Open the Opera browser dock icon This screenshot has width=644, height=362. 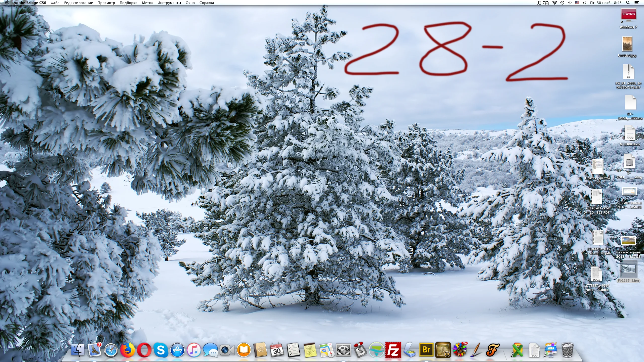(x=144, y=350)
